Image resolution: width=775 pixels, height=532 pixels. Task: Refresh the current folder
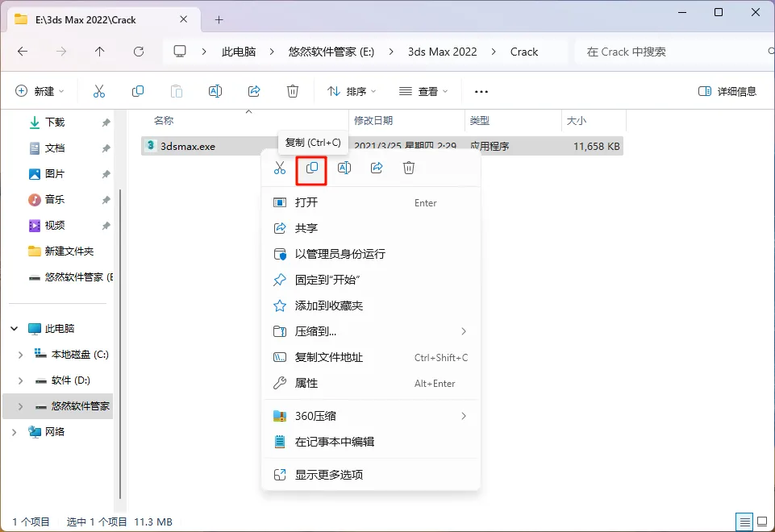point(139,52)
